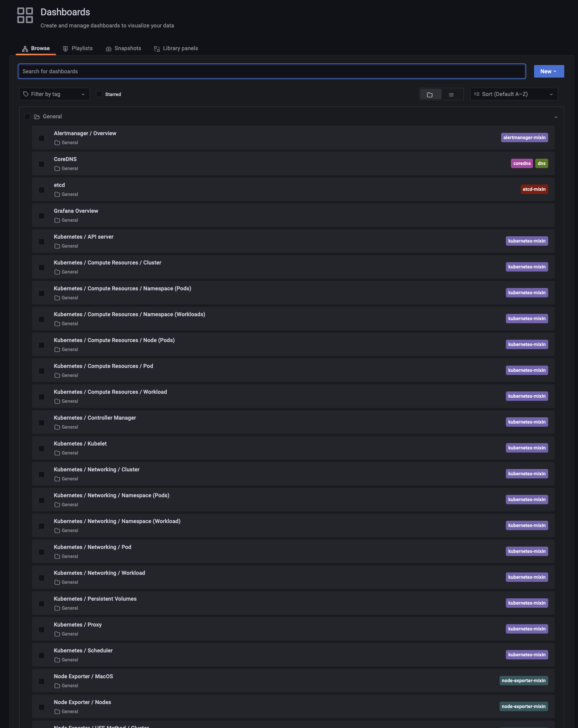Check the Alertmanager / Overview checkbox
Image resolution: width=578 pixels, height=728 pixels.
[42, 138]
